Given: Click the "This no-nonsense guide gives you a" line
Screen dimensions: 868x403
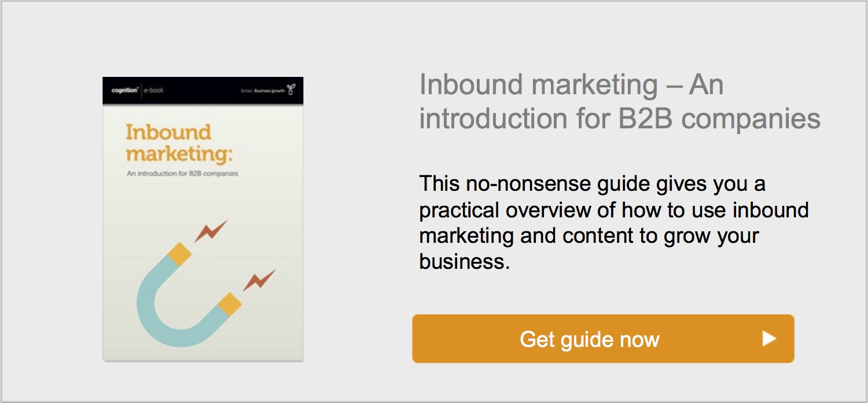Looking at the screenshot, I should click(x=592, y=184).
